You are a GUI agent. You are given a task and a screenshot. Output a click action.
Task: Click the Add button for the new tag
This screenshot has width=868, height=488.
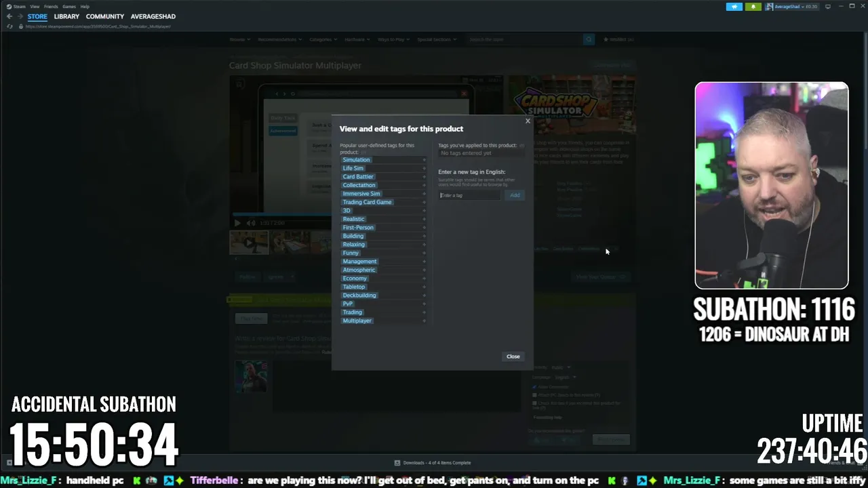click(x=515, y=195)
